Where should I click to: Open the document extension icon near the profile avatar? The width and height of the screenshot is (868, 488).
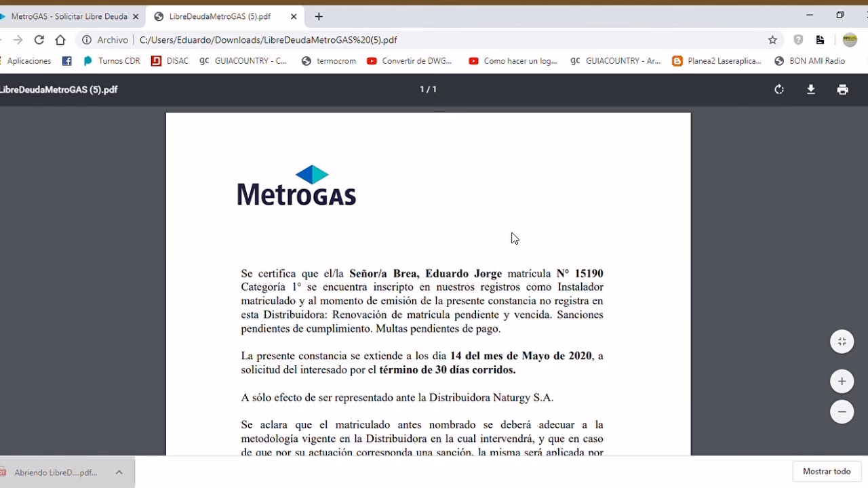click(821, 40)
